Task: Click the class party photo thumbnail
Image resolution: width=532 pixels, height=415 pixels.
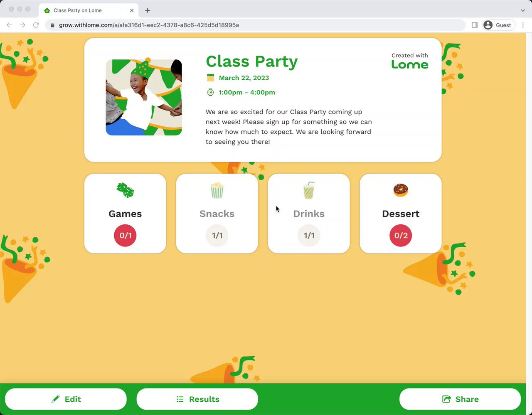Action: pos(144,97)
